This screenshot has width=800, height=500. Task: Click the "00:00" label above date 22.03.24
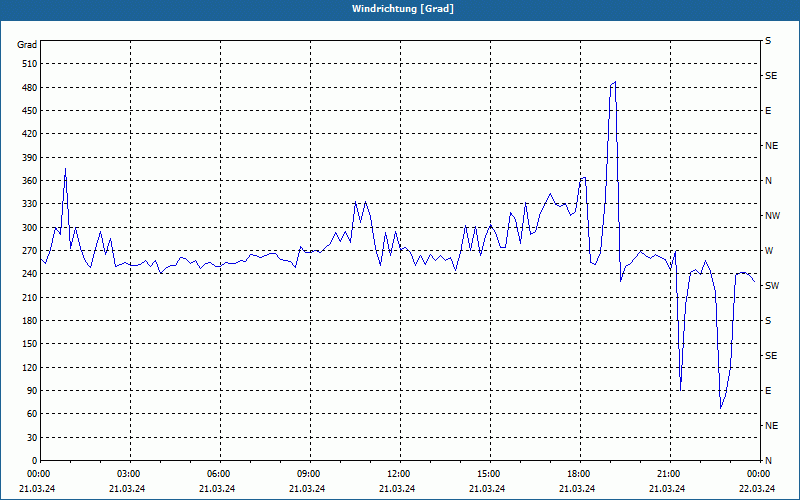click(759, 474)
